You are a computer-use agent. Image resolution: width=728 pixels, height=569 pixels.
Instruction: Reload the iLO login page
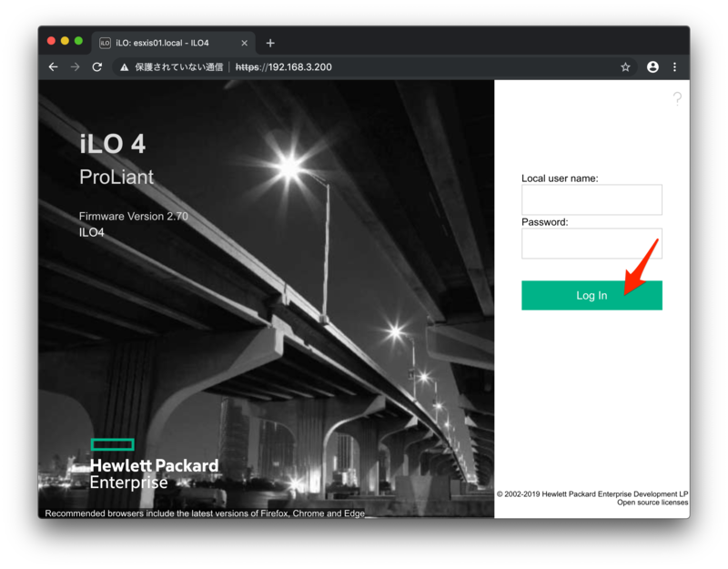[x=97, y=66]
